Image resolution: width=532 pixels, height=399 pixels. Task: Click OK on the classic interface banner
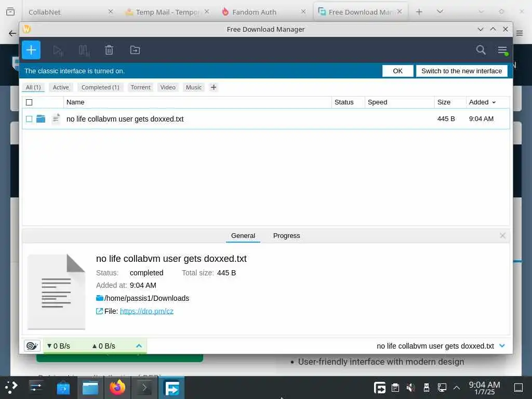coord(397,71)
